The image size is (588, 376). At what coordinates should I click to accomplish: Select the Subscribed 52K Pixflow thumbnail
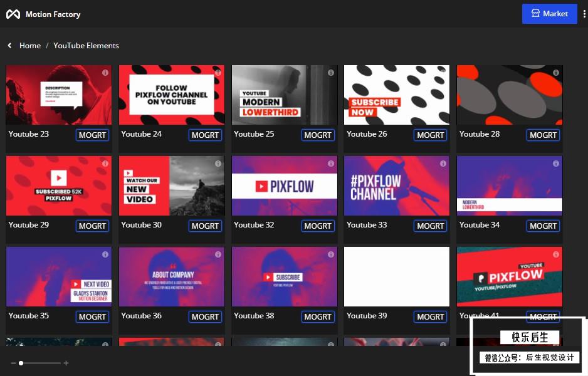[x=59, y=185]
